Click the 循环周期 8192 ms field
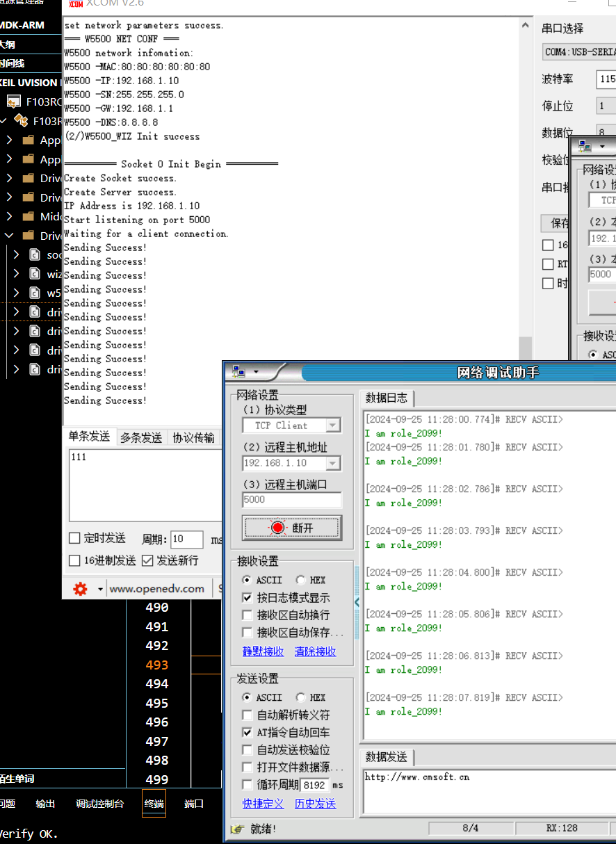Viewport: 616px width, 844px height. click(x=315, y=785)
